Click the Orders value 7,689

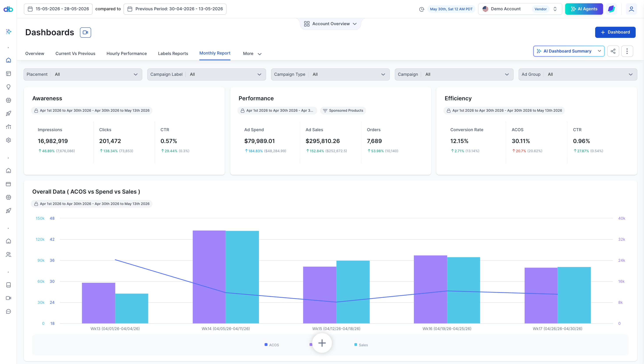point(374,141)
